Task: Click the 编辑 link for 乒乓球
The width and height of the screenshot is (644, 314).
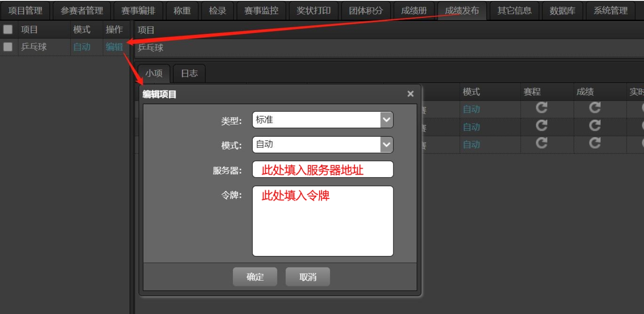Action: (114, 47)
